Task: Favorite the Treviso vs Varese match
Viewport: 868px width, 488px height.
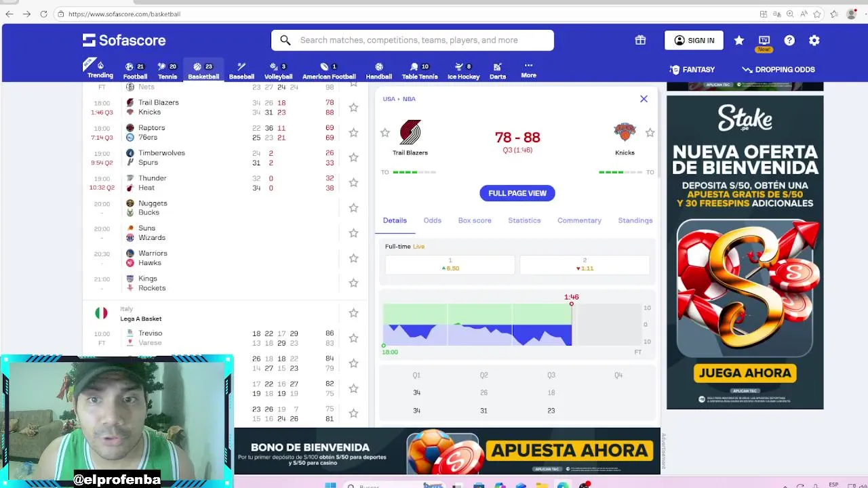Action: pyautogui.click(x=353, y=338)
